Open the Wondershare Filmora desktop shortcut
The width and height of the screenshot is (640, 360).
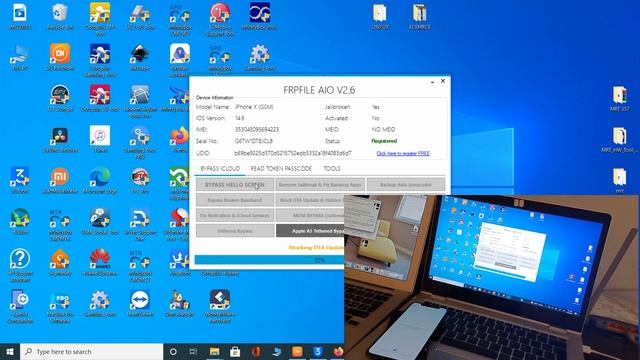tap(220, 306)
